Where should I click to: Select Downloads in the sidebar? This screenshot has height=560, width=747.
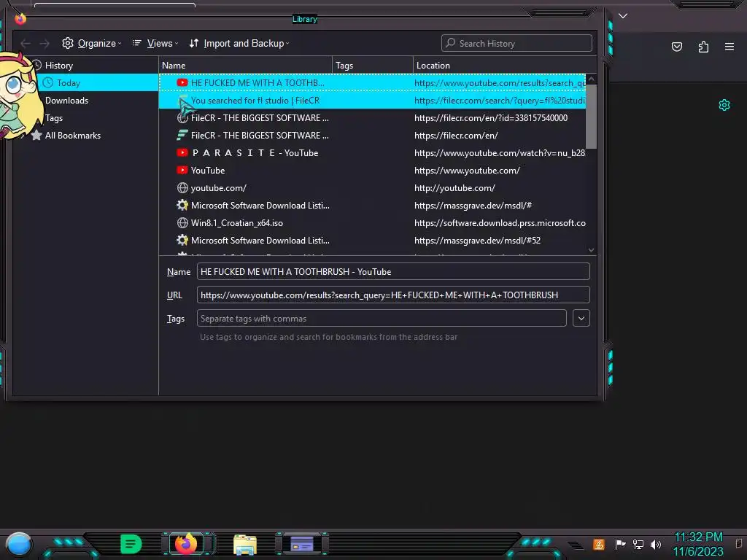66,101
